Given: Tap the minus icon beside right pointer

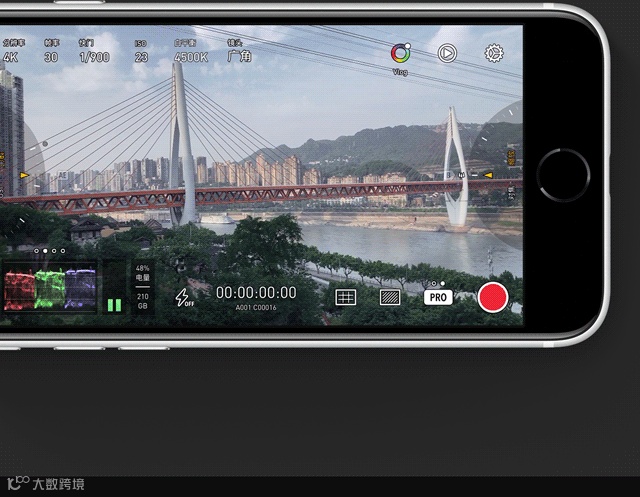Looking at the screenshot, I should [475, 175].
